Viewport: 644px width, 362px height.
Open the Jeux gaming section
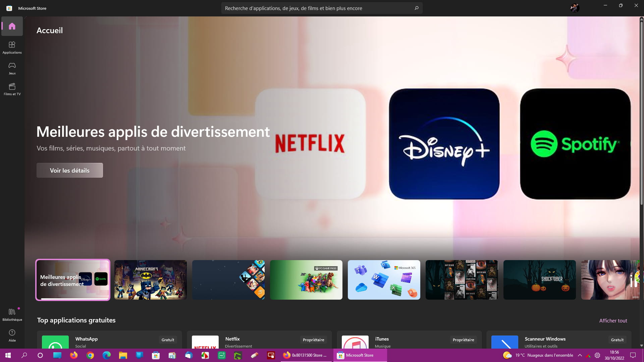12,68
